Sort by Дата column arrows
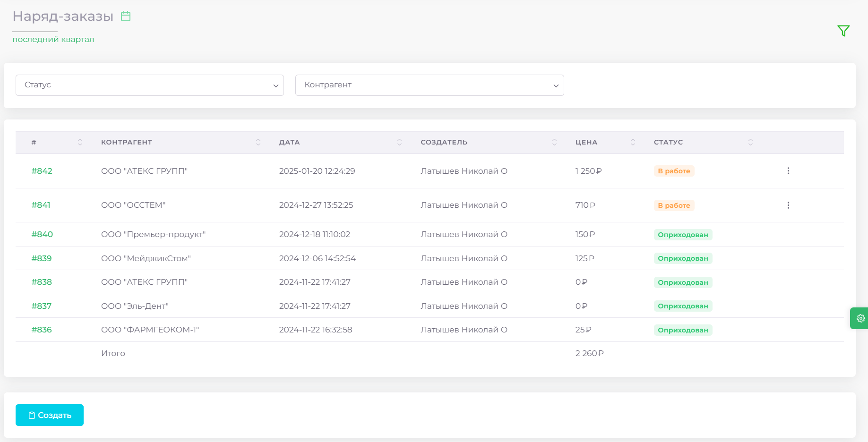Image resolution: width=868 pixels, height=442 pixels. [399, 142]
